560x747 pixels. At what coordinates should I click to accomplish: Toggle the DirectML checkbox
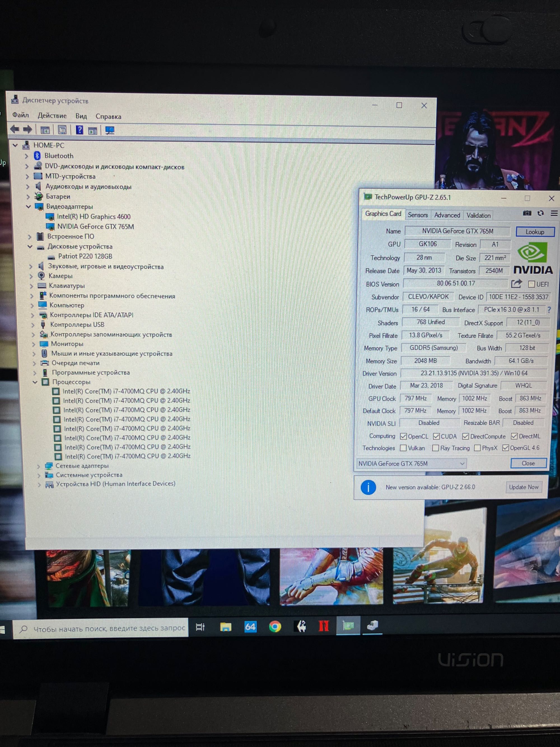[x=514, y=436]
